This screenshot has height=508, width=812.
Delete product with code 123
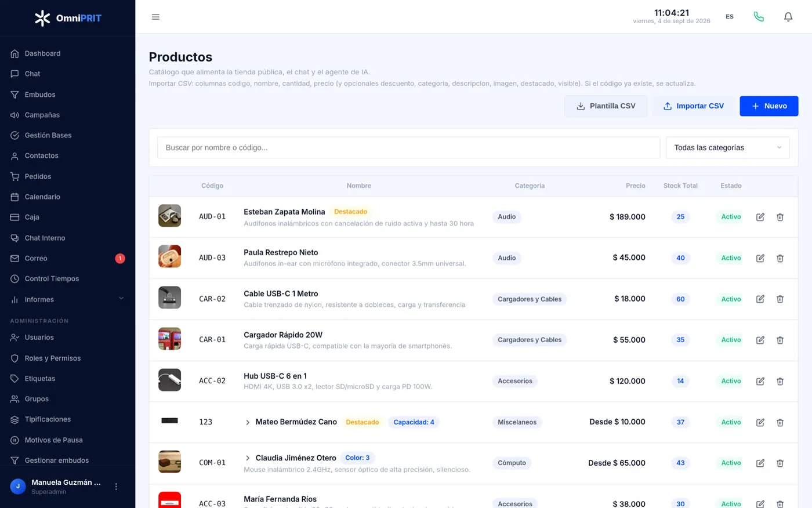click(780, 422)
